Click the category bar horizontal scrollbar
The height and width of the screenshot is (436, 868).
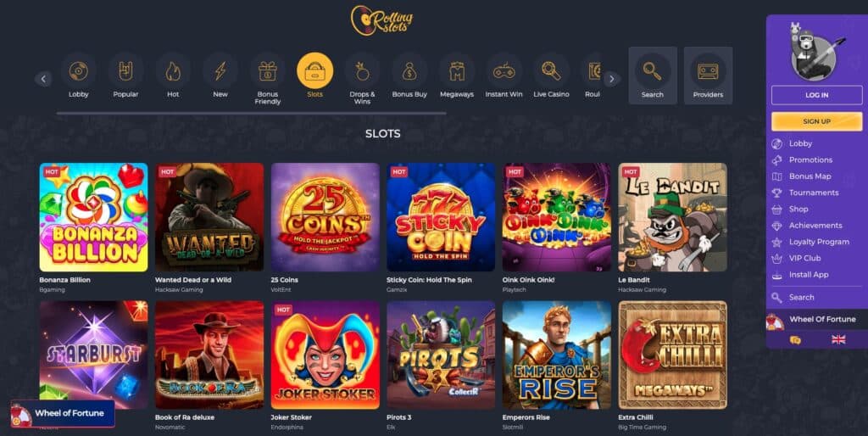[251, 114]
